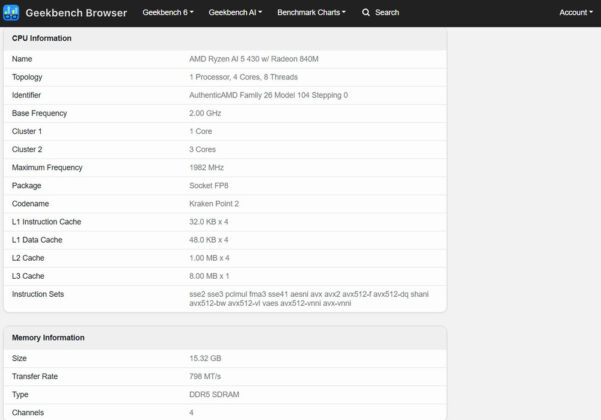Click the '1.00 MB x 4' L2 value
Viewport: 601px width, 420px height.
[209, 258]
